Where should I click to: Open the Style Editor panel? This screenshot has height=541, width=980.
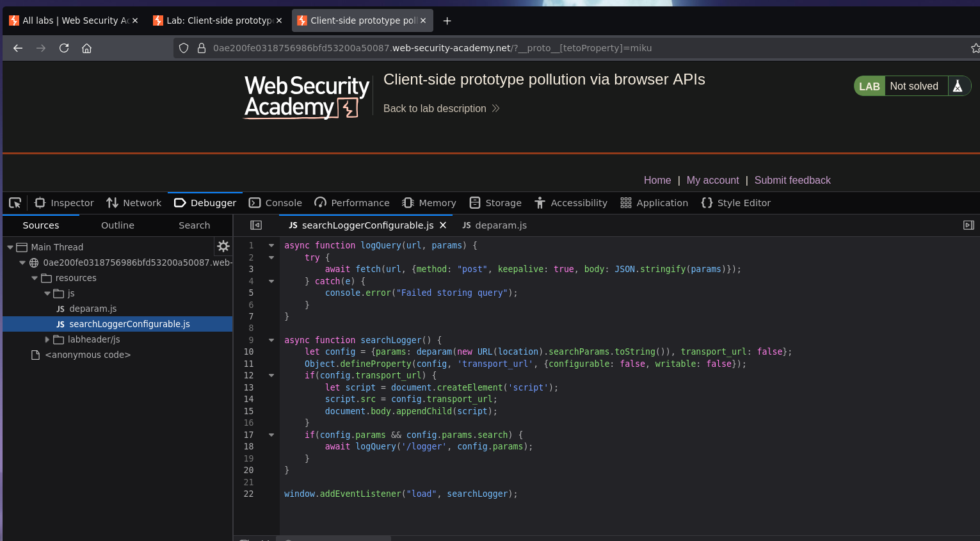[736, 203]
